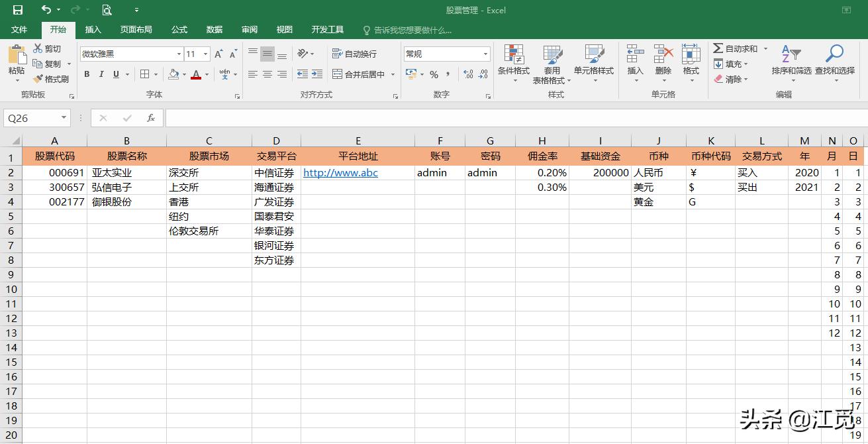
Task: Open the font color swatch picker
Action: pos(197,74)
